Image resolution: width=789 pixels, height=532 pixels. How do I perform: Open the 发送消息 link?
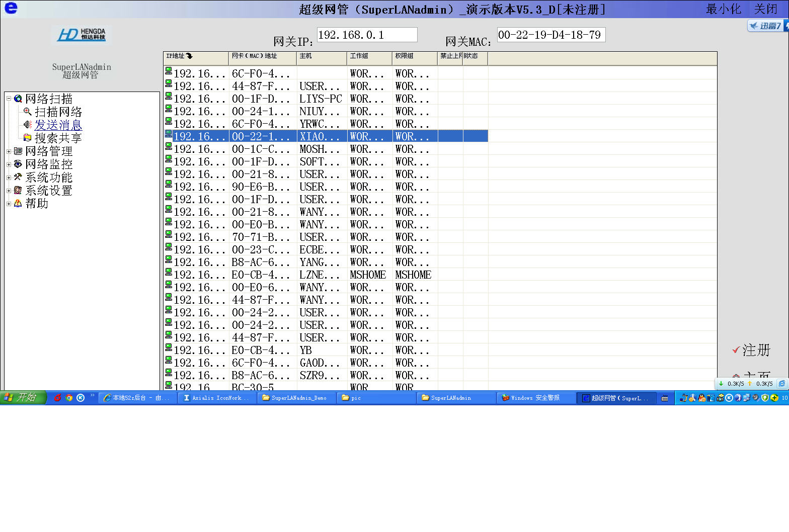tap(58, 125)
